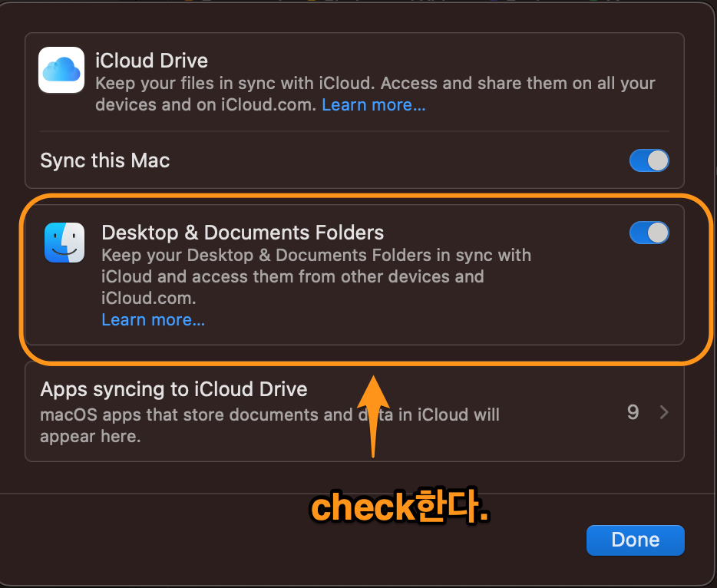717x588 pixels.
Task: Click the Finder icon beside Desktop & Documents Folders
Action: 64,243
